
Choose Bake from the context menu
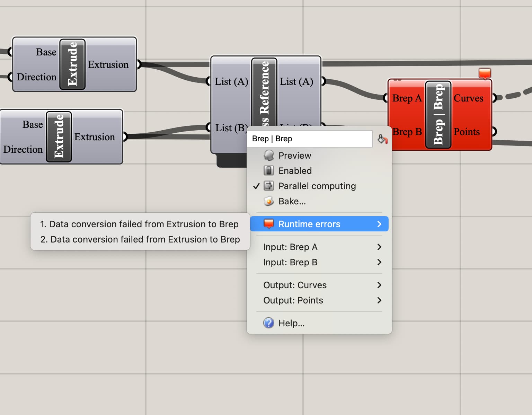coord(291,201)
